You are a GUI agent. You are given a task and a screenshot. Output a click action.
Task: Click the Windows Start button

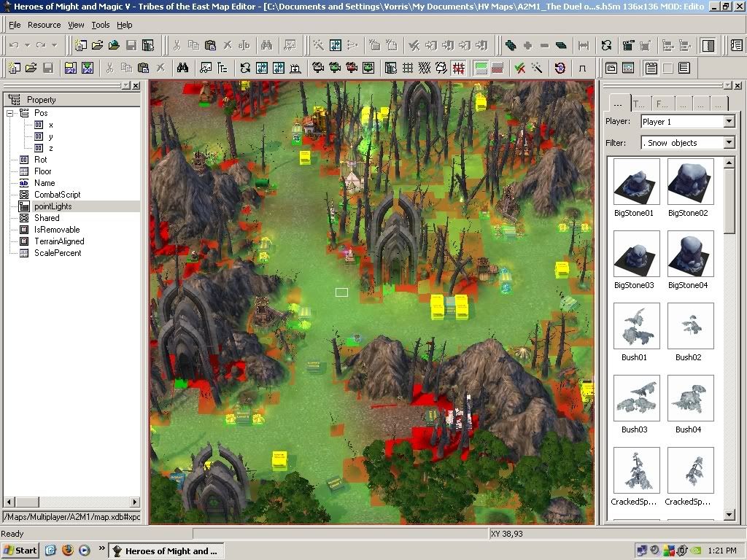click(20, 551)
